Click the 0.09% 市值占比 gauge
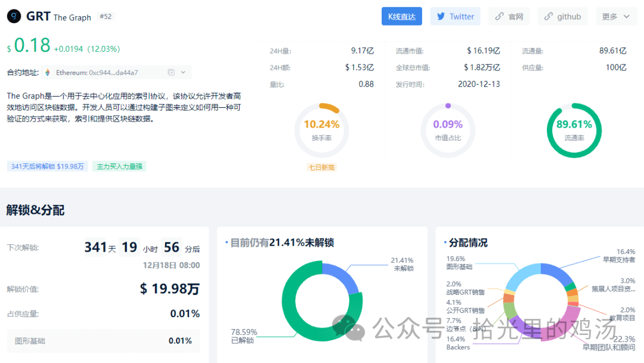This screenshot has width=644, height=363. [448, 131]
